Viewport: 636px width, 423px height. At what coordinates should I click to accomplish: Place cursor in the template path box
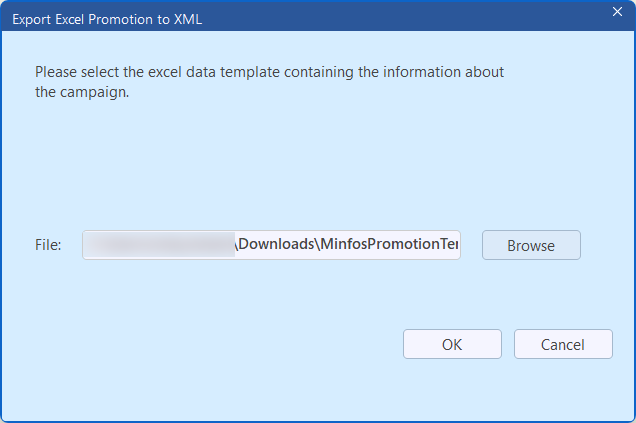pos(271,245)
